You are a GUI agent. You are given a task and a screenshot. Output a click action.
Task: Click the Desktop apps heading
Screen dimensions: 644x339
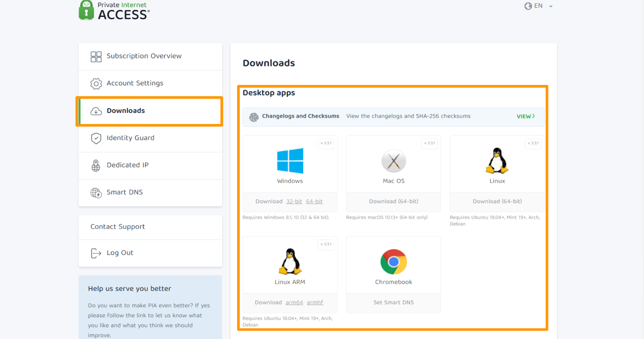269,93
